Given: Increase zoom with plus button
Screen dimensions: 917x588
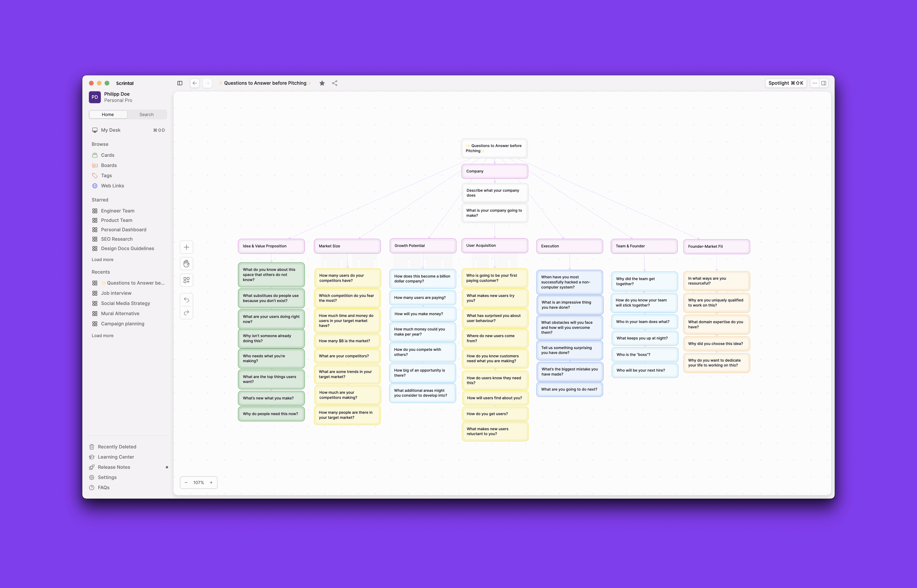Looking at the screenshot, I should (x=211, y=483).
